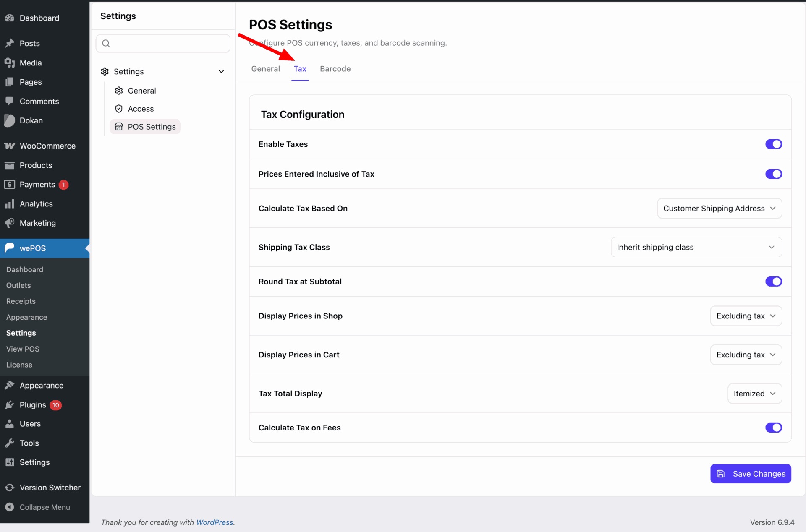Click the Users person icon
The image size is (806, 532).
pos(9,424)
